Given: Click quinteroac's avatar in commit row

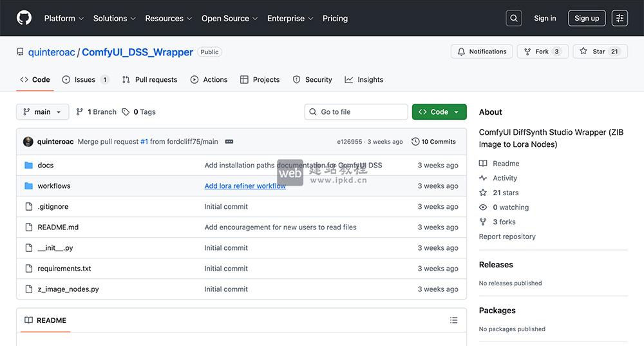Looking at the screenshot, I should point(28,142).
